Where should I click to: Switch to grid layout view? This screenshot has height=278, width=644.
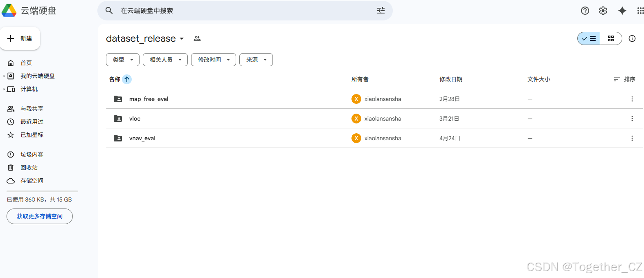611,38
